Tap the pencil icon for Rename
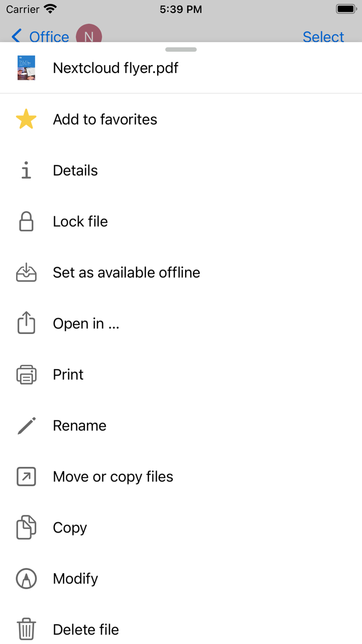Screen dimensions: 362x644 point(26,425)
